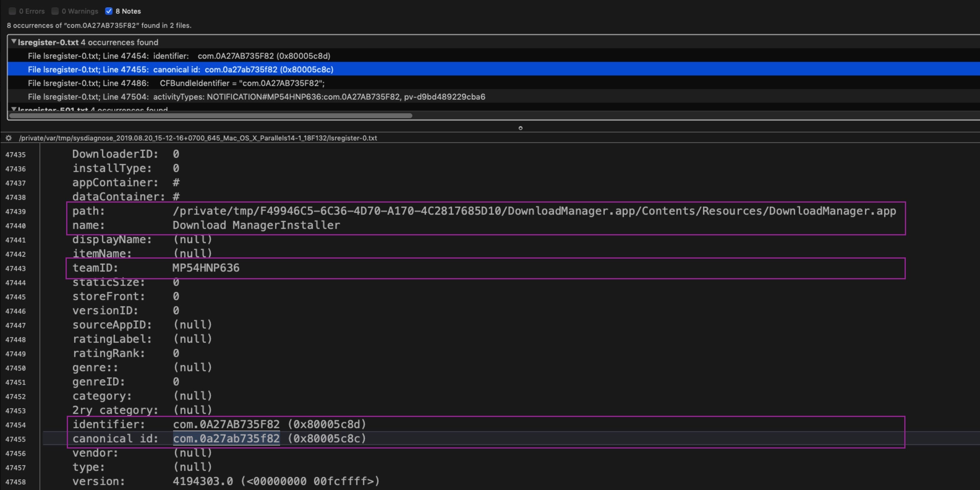Click the DownloadManager.app path line text
The width and height of the screenshot is (980, 490).
click(x=534, y=211)
